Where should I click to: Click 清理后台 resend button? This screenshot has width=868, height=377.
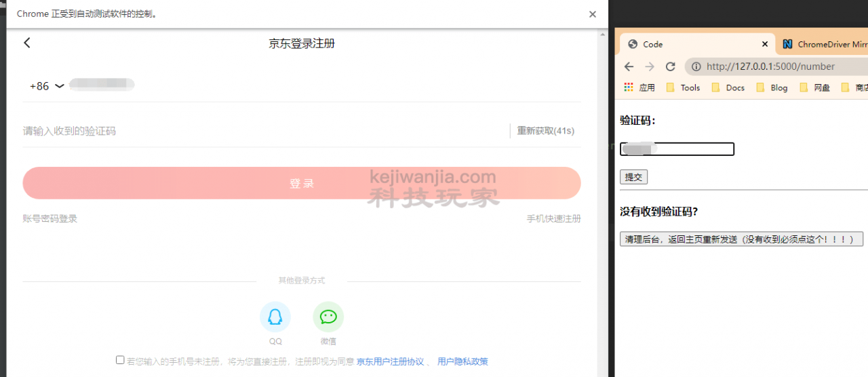click(741, 239)
